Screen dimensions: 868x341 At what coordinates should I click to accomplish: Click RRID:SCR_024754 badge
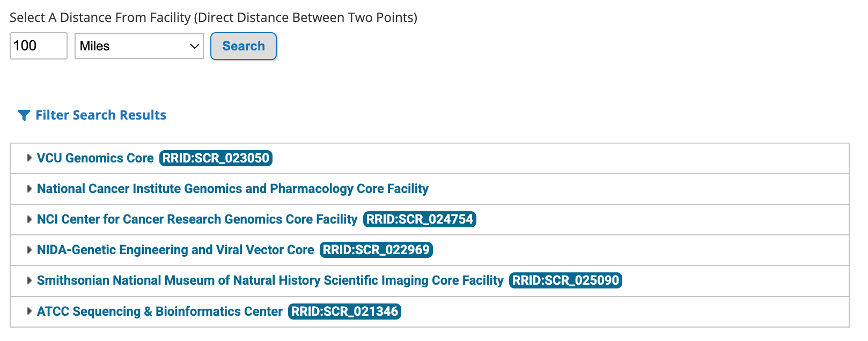pos(420,219)
